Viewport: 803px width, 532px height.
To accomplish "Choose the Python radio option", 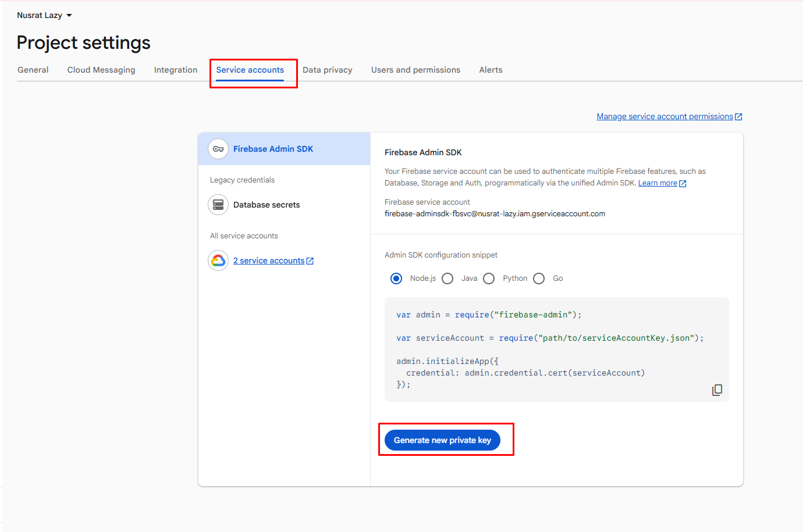I will click(489, 279).
